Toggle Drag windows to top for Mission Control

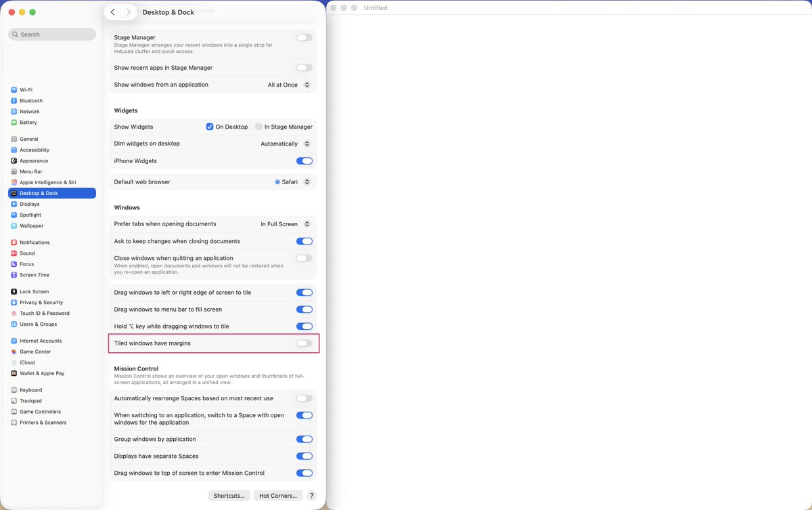304,473
